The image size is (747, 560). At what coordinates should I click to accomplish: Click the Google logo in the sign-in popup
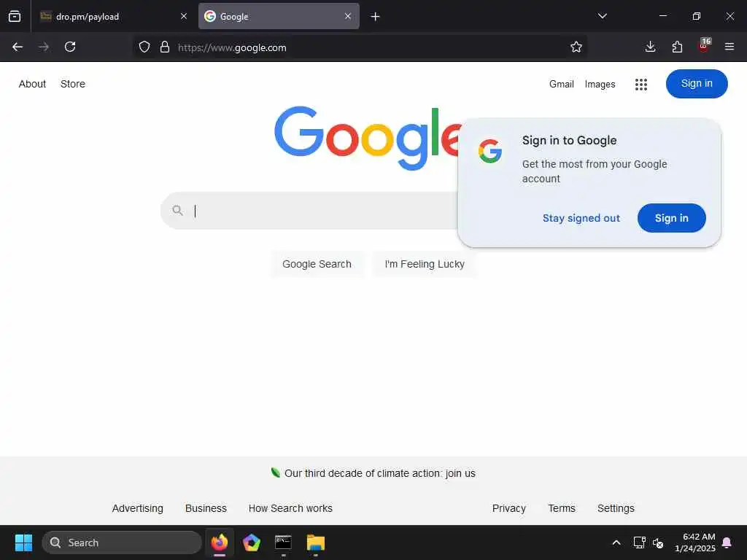pos(490,151)
